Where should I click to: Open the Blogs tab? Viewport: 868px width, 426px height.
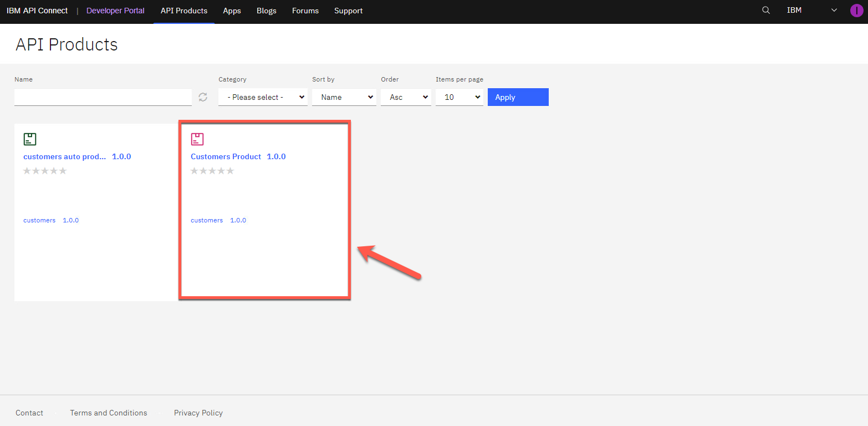[267, 11]
